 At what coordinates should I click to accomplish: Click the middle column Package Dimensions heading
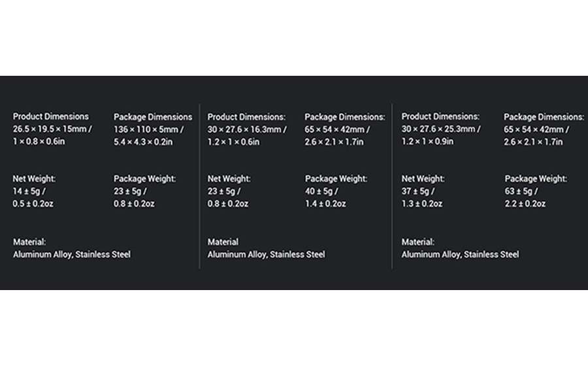pos(344,117)
